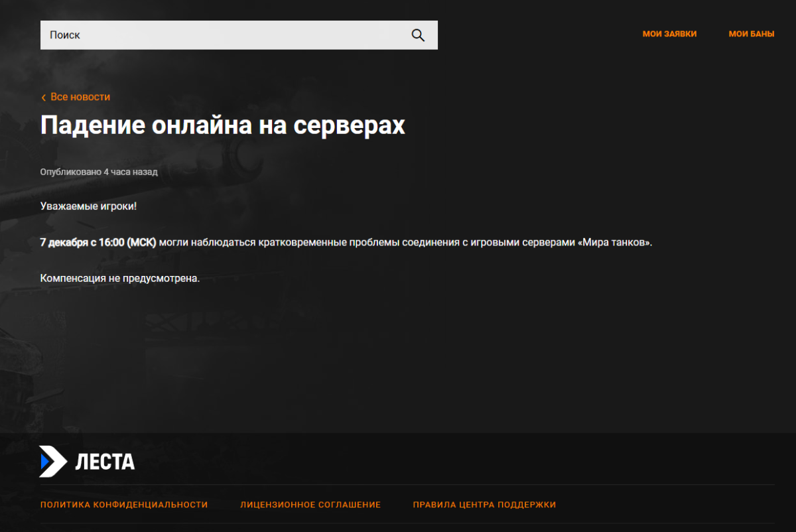Image resolution: width=796 pixels, height=532 pixels.
Task: Open ЛИЦЕНЗИОННОЕ СОГЛАШЕНИЕ link
Action: click(310, 505)
